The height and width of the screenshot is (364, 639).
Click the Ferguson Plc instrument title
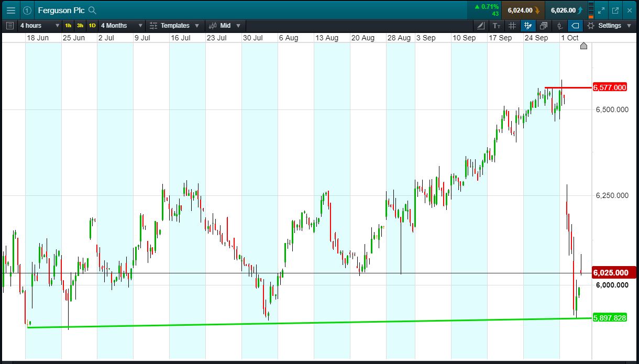pyautogui.click(x=61, y=10)
